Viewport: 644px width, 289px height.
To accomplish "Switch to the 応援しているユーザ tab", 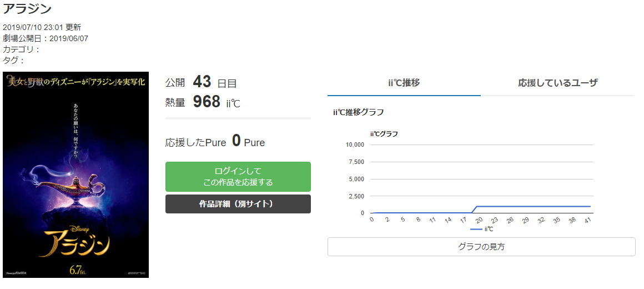I will pyautogui.click(x=557, y=83).
